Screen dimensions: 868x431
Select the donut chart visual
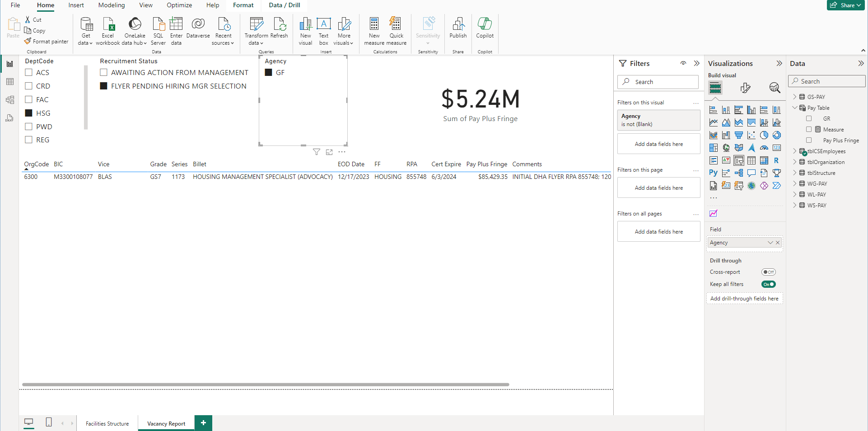coord(776,135)
